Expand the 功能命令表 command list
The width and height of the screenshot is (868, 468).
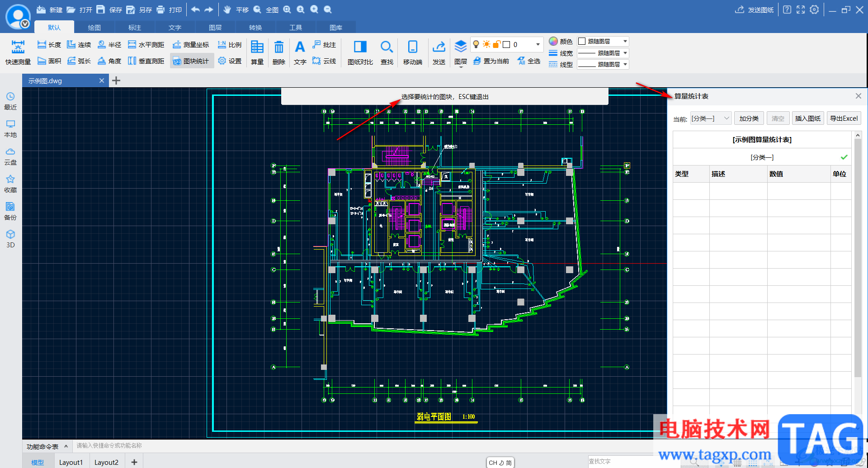pyautogui.click(x=47, y=446)
